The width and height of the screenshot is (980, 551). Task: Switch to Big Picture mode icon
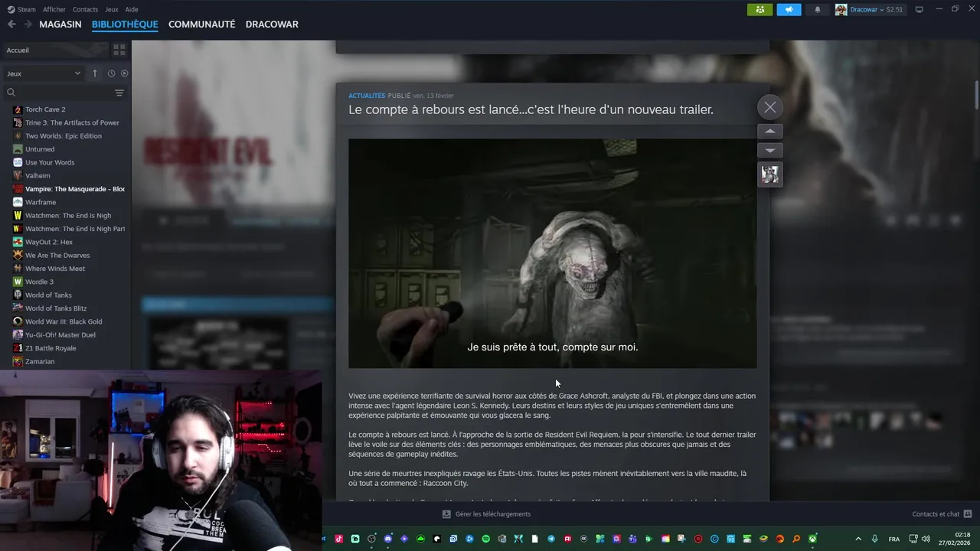coord(920,9)
